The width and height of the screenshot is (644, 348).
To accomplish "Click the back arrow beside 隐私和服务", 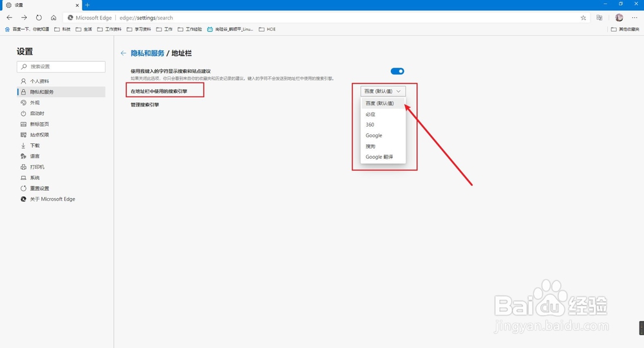I will coord(123,53).
